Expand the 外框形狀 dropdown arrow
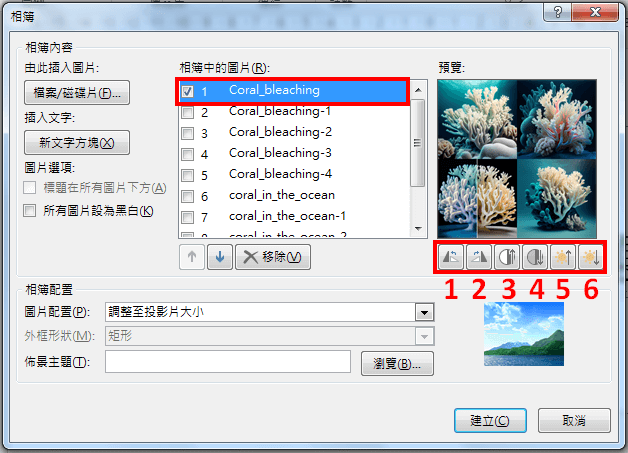Screen dimensions: 628x453 tap(425, 336)
